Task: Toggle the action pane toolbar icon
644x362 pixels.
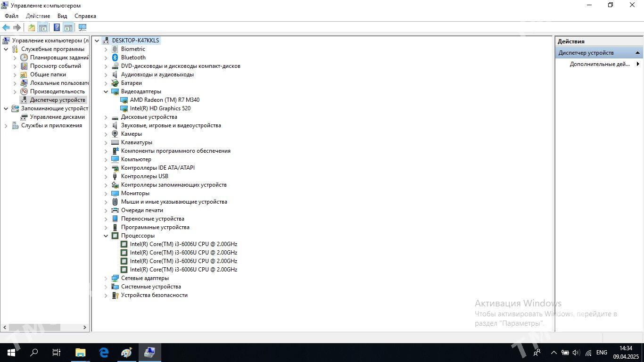Action: tap(68, 27)
